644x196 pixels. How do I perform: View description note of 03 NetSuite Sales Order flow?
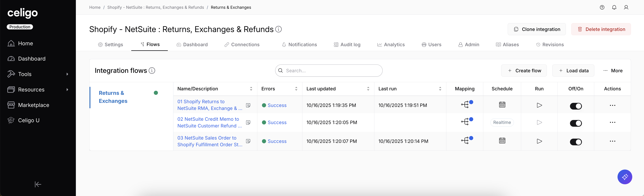[248, 141]
